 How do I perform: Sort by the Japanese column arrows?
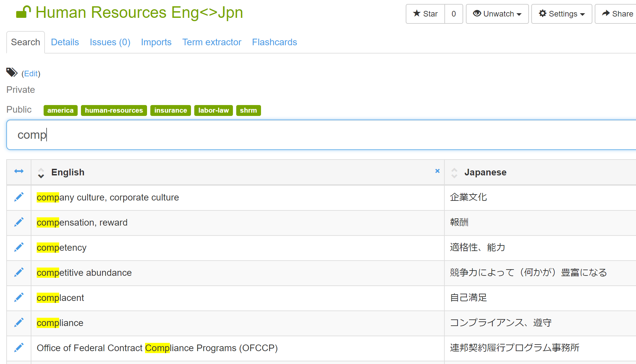coord(454,173)
